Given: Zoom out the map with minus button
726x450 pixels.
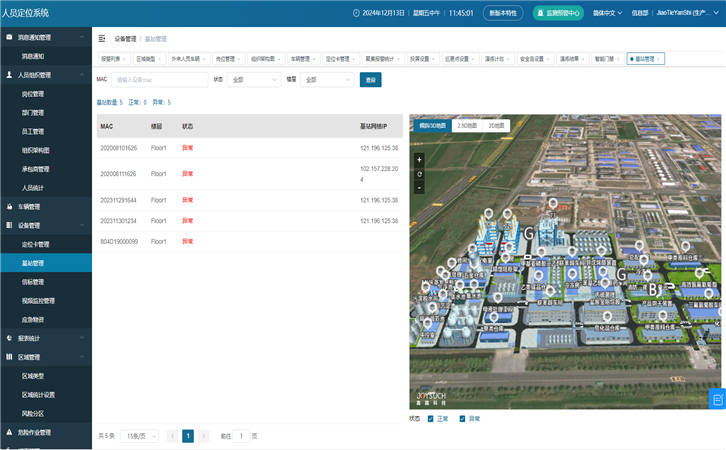Looking at the screenshot, I should coord(419,188).
